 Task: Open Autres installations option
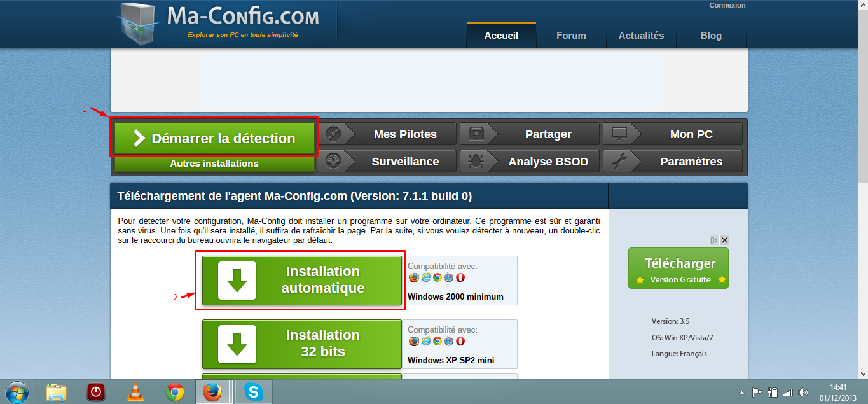pos(214,164)
